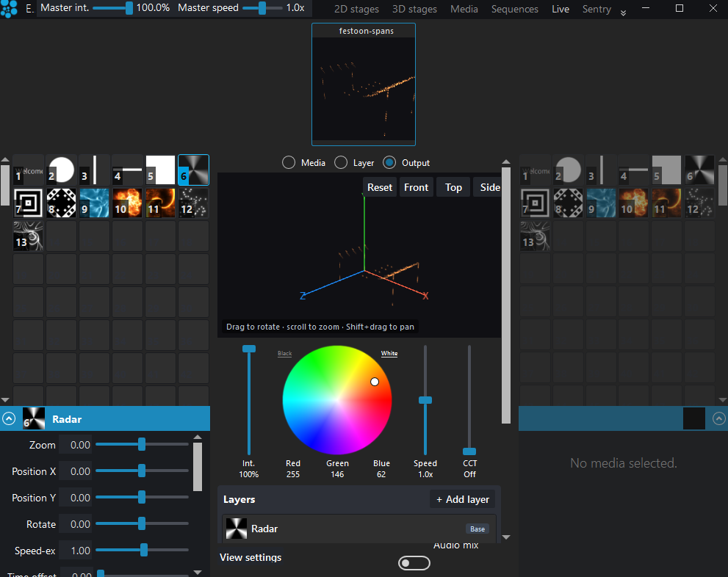Screen dimensions: 728x577
Task: Select right grid media slot 6 Radar
Action: point(699,170)
